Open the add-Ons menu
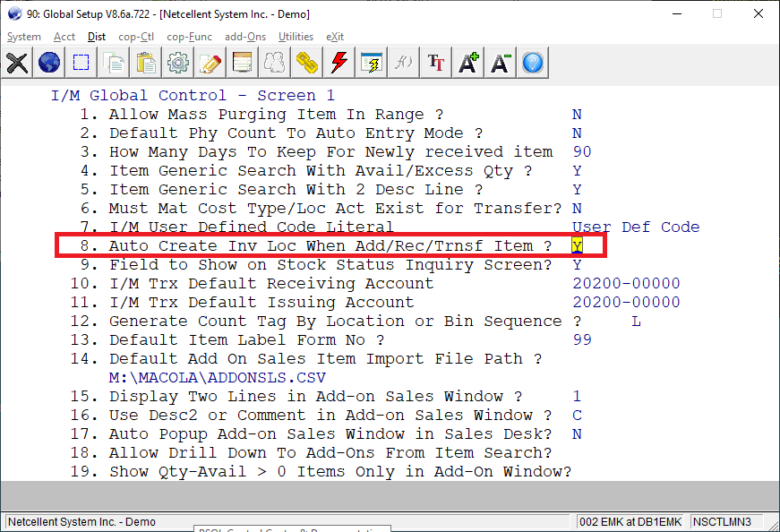Image resolution: width=780 pixels, height=532 pixels. pyautogui.click(x=244, y=37)
